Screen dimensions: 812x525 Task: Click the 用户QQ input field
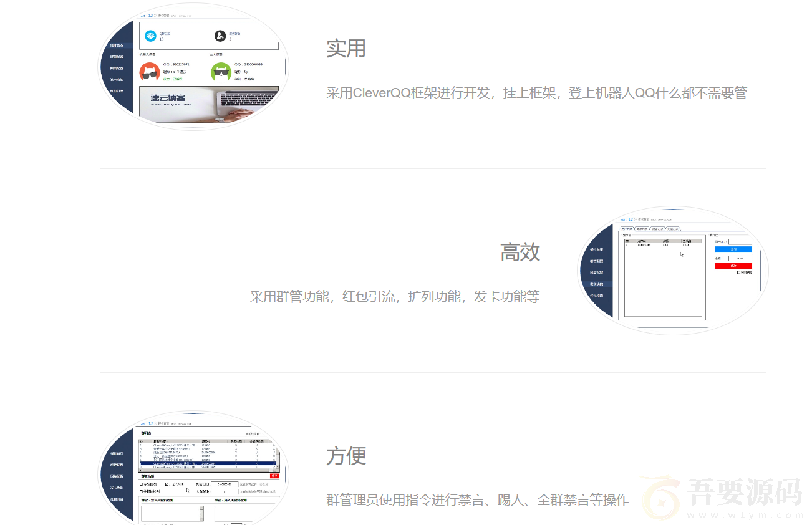pos(740,242)
